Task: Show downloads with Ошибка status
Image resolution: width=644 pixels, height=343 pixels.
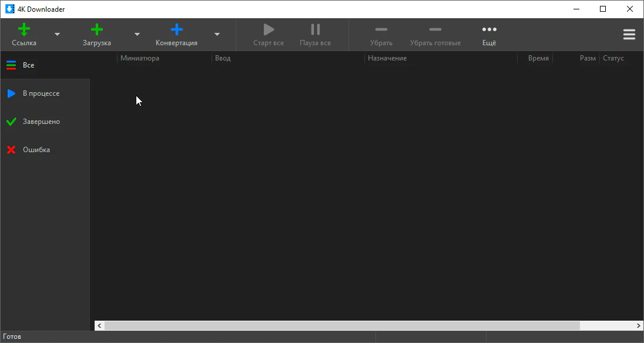Action: click(36, 150)
